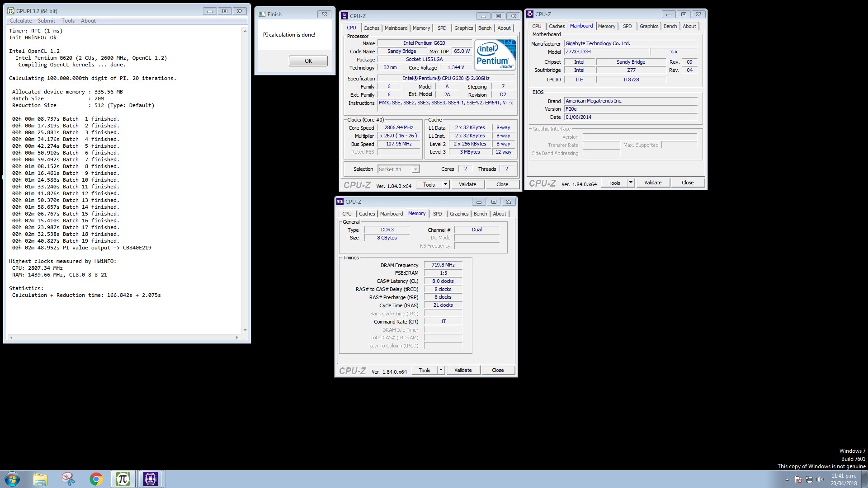
Task: Click Close button in Mainboard window
Action: click(x=688, y=183)
